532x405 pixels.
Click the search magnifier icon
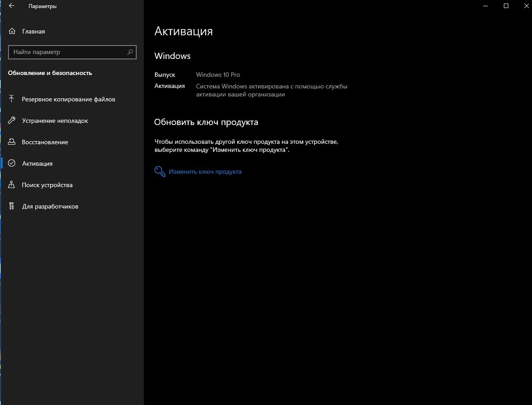130,52
